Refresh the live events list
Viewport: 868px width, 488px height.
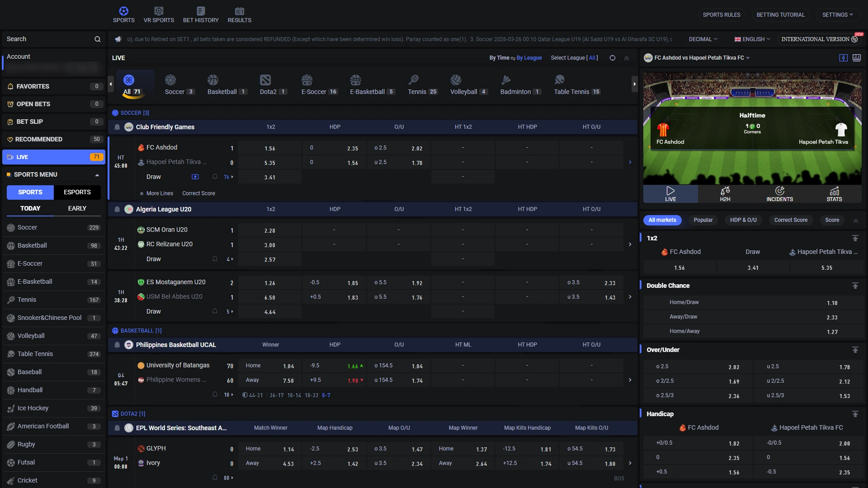click(x=612, y=58)
